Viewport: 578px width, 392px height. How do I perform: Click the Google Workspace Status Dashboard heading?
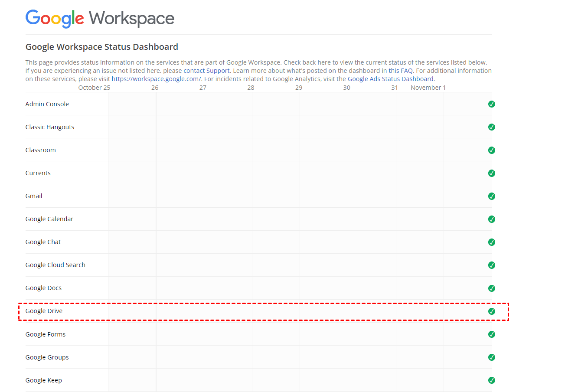pyautogui.click(x=102, y=47)
